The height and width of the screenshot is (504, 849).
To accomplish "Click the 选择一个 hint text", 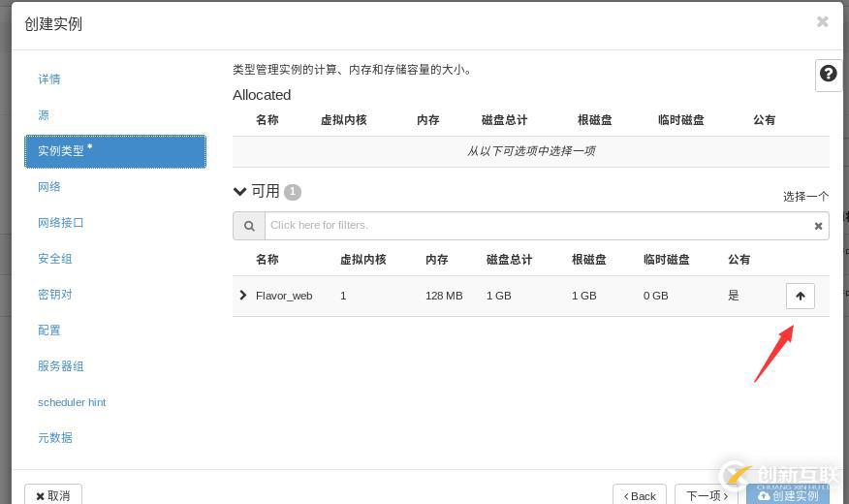I will click(x=805, y=197).
